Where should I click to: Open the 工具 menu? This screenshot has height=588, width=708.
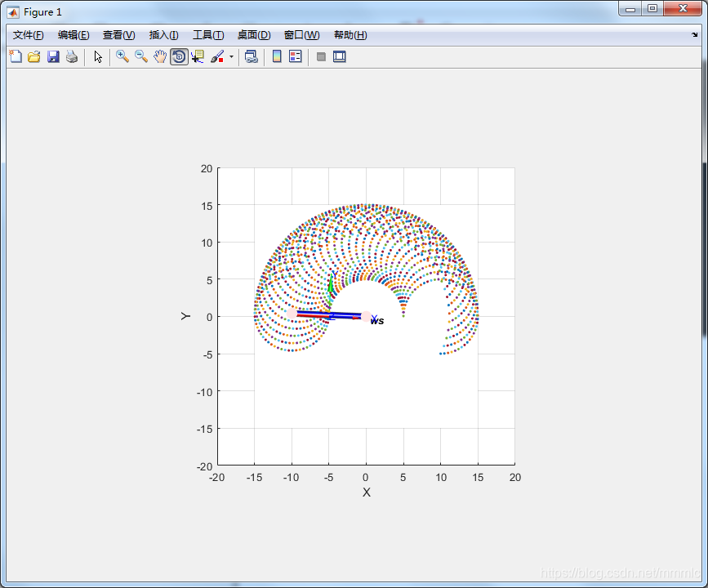tap(207, 35)
